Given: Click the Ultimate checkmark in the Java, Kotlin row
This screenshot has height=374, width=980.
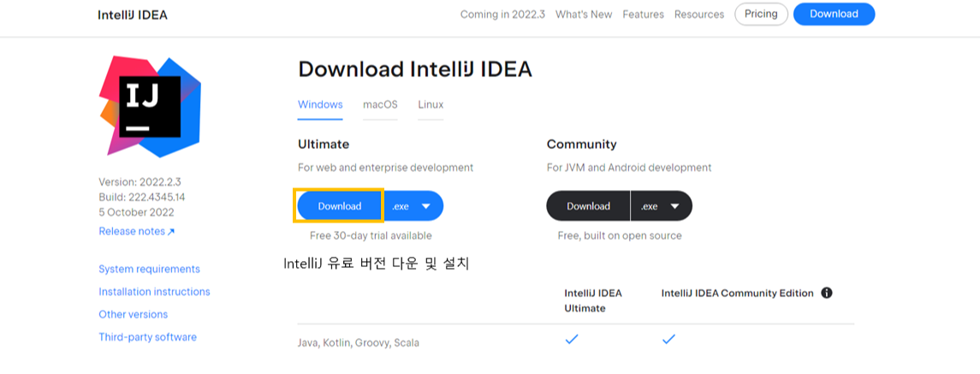Looking at the screenshot, I should click(571, 340).
